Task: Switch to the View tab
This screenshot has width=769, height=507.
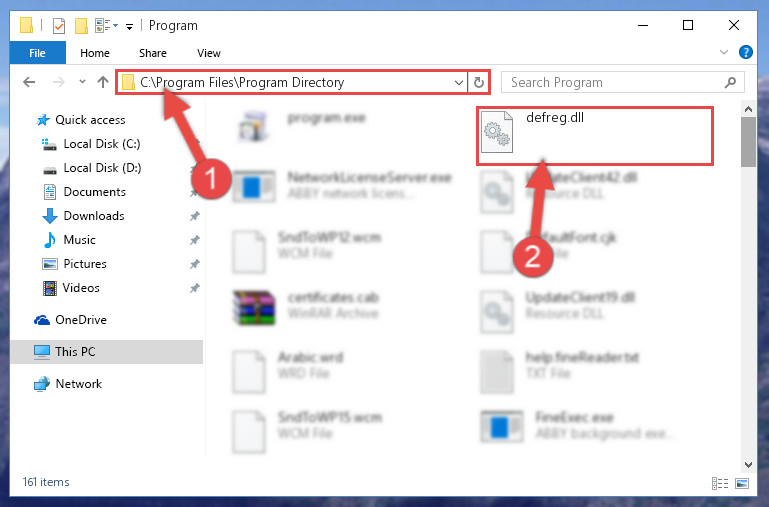Action: click(x=209, y=53)
